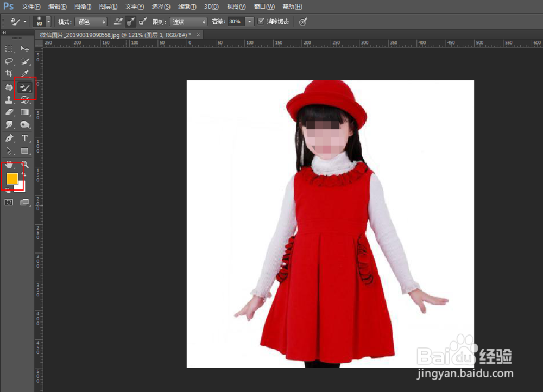The image size is (543, 392).
Task: Collapse the tools panel double arrow
Action: tap(4, 33)
